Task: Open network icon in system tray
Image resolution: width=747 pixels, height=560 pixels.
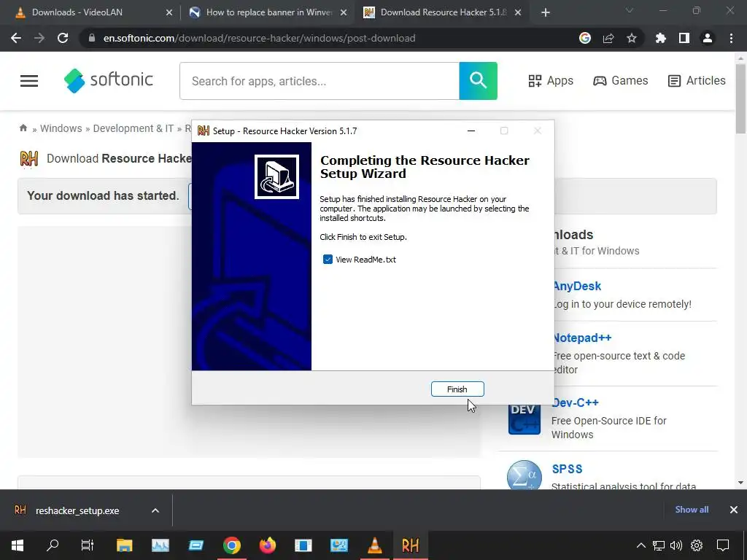Action: pyautogui.click(x=659, y=545)
